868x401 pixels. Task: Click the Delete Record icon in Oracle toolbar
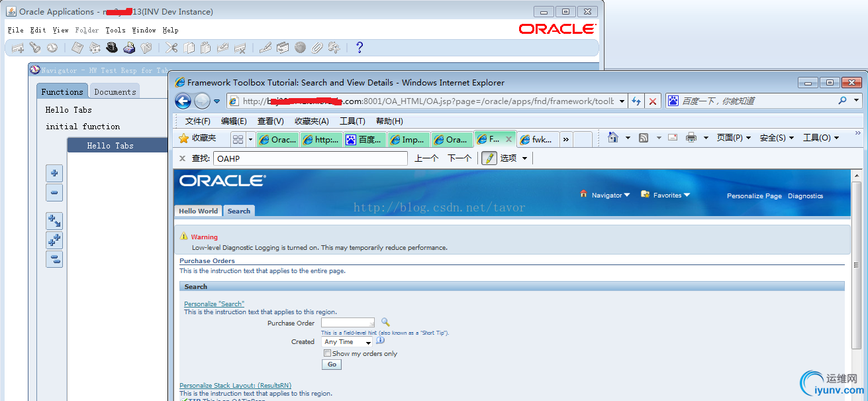pyautogui.click(x=240, y=48)
